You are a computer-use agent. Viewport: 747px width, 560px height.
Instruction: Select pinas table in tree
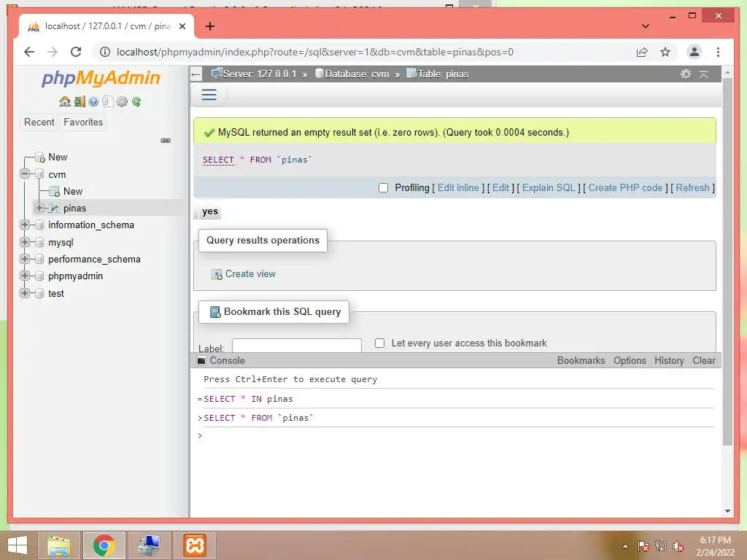coord(75,208)
